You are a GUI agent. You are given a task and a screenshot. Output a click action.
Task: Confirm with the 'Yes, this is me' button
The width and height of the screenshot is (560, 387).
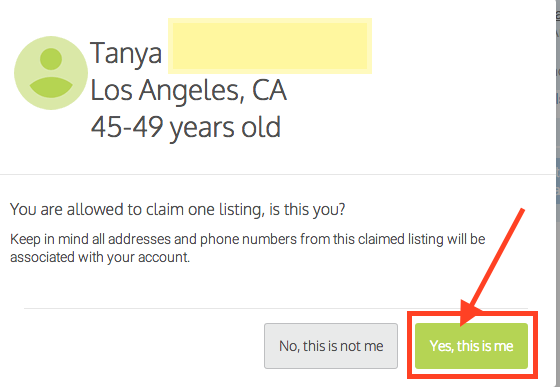[471, 346]
